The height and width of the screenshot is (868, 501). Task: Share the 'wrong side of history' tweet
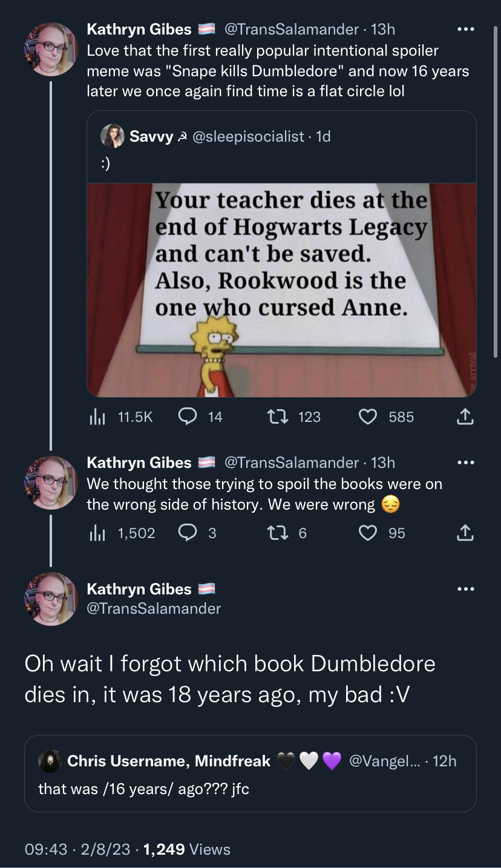pos(463,533)
